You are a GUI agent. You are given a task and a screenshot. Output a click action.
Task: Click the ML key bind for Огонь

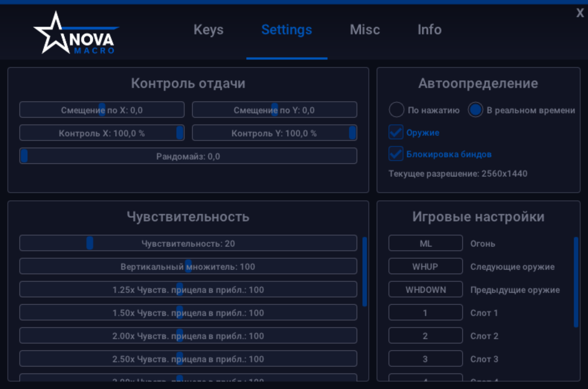pyautogui.click(x=426, y=243)
